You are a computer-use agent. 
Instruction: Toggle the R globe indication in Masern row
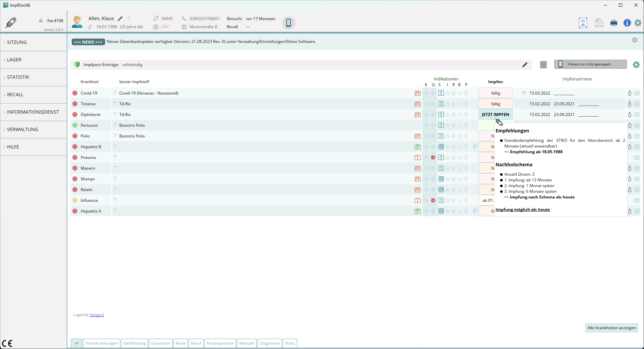click(x=453, y=168)
